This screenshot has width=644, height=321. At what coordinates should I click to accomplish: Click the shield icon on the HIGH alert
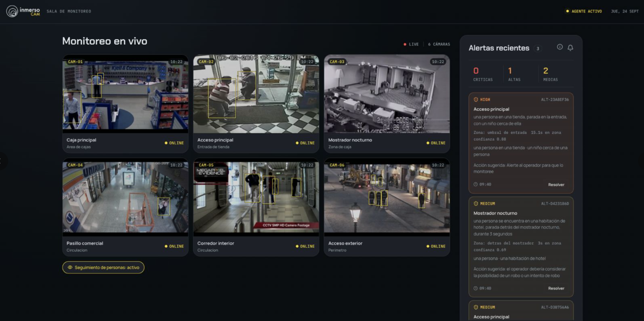coord(476,100)
